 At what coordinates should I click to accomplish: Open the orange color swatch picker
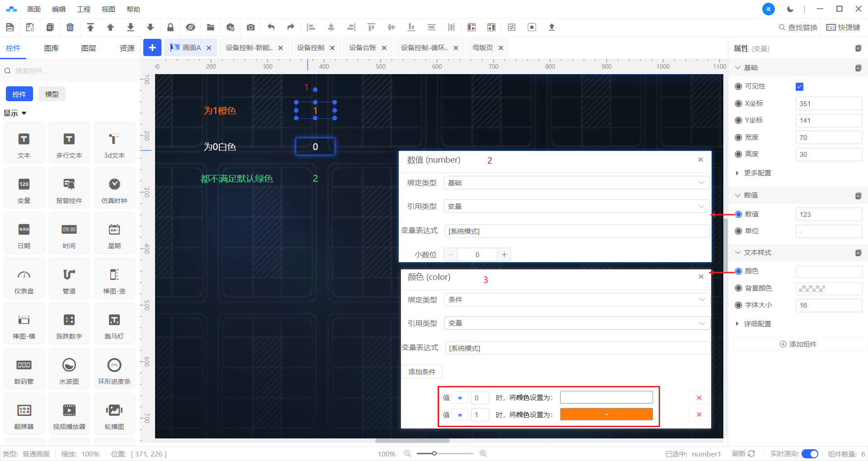coord(606,414)
